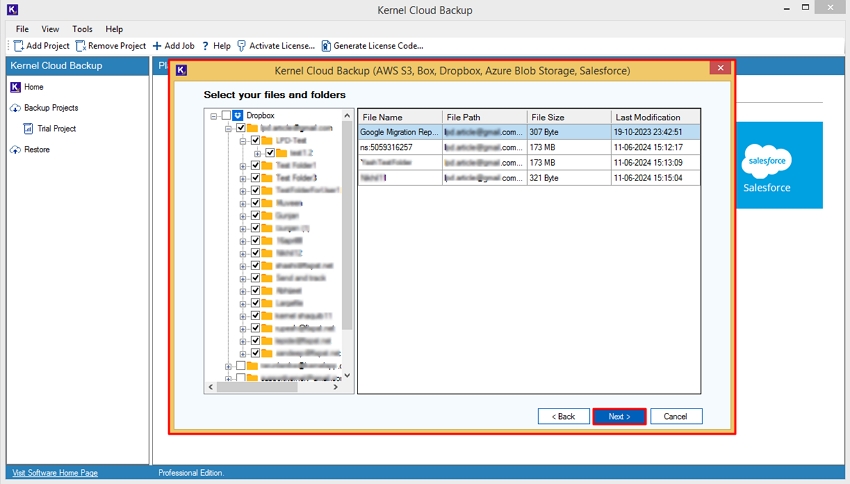The height and width of the screenshot is (484, 850).
Task: Select the Send and track folder icon
Action: coord(267,278)
